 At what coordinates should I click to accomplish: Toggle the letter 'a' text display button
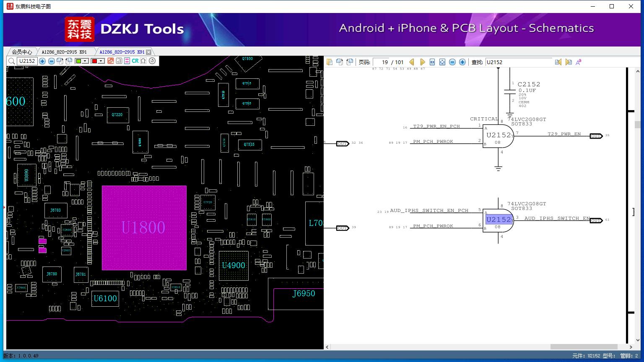point(119,61)
